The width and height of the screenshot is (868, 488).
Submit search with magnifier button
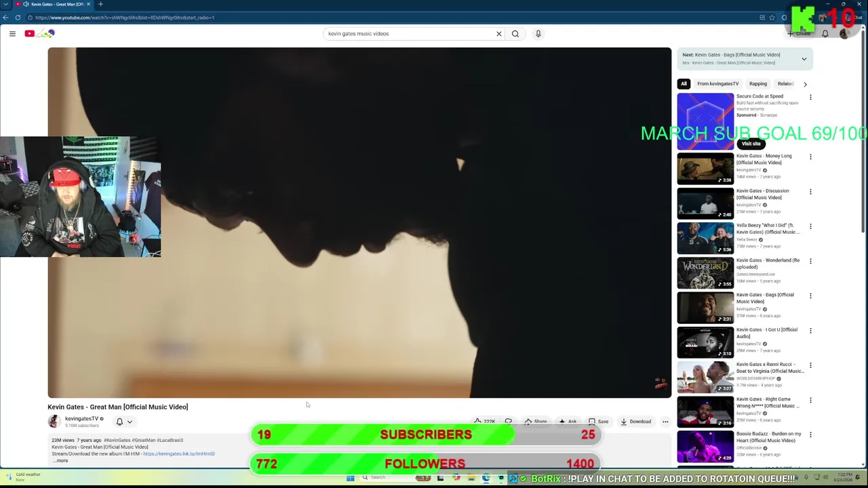coord(515,33)
